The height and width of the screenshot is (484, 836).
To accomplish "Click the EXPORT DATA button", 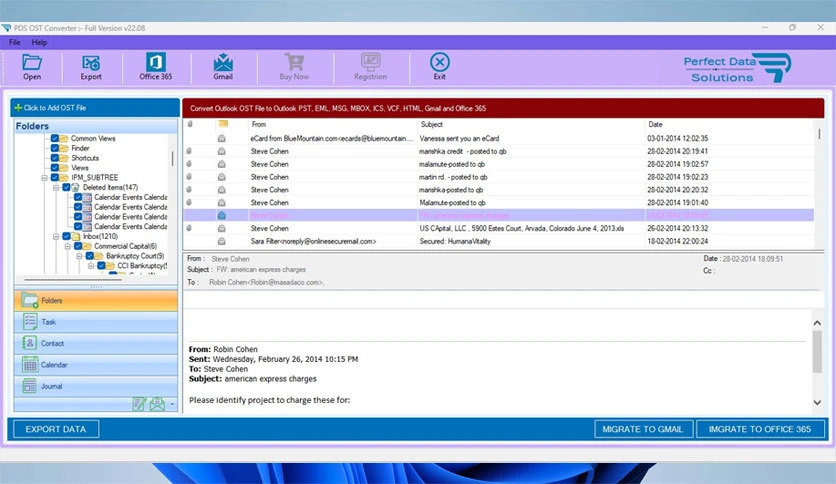I will click(56, 429).
